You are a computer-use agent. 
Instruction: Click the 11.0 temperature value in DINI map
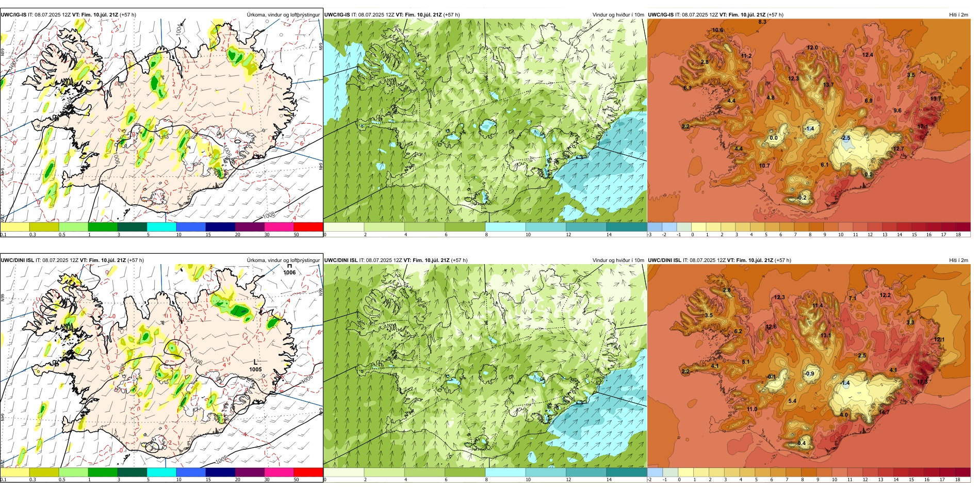tap(752, 409)
